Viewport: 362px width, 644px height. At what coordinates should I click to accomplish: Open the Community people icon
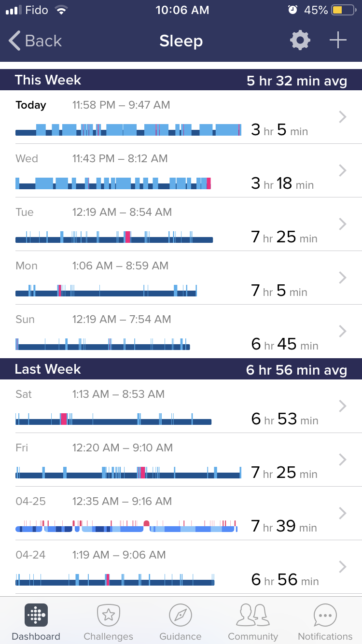[x=253, y=615]
